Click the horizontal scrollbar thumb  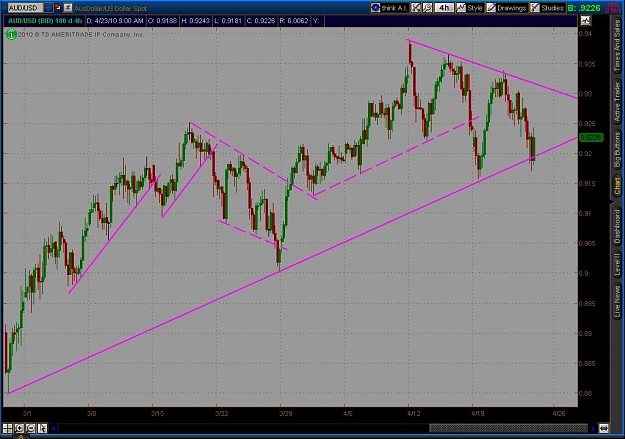[x=508, y=429]
